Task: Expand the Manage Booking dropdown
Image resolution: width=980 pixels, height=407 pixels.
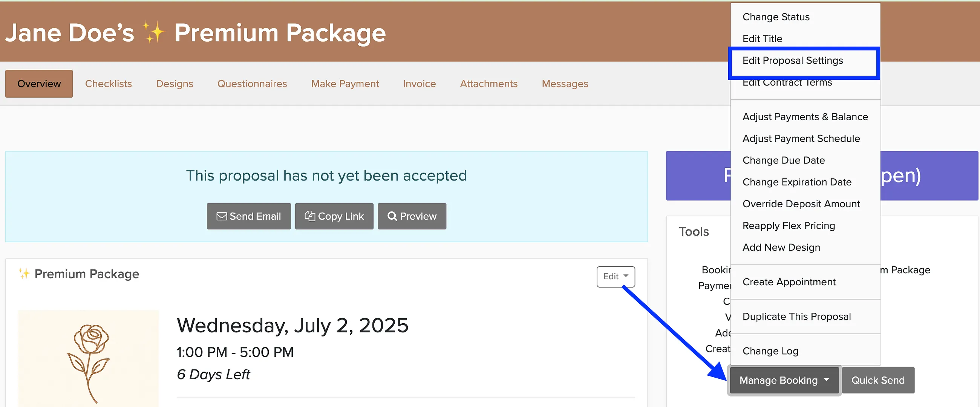Action: pyautogui.click(x=784, y=380)
